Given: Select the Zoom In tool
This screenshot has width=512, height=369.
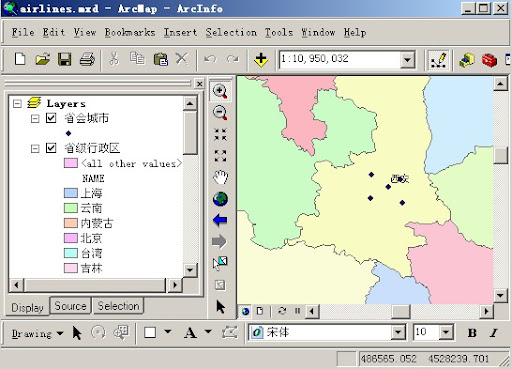Looking at the screenshot, I should [x=220, y=91].
